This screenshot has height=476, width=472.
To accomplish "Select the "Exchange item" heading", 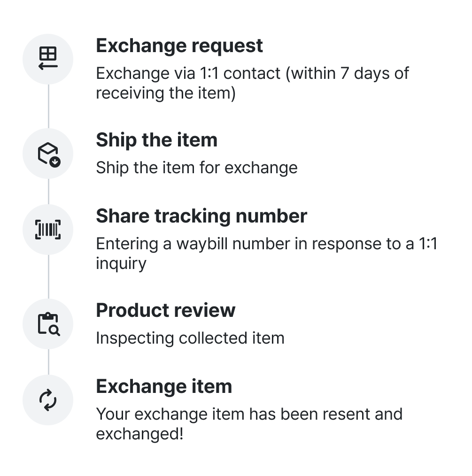I will tap(164, 387).
